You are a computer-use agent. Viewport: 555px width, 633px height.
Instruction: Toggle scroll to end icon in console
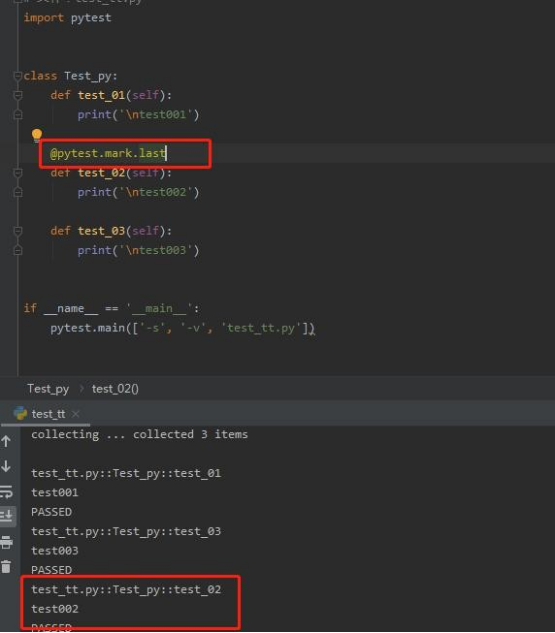point(6,516)
